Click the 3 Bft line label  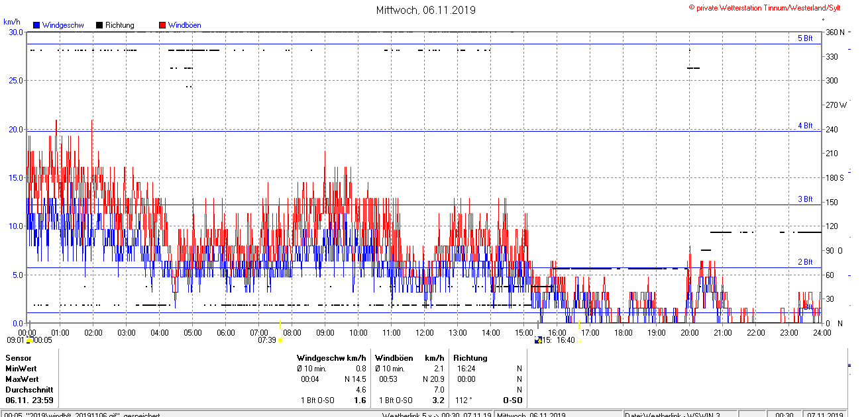click(x=805, y=199)
